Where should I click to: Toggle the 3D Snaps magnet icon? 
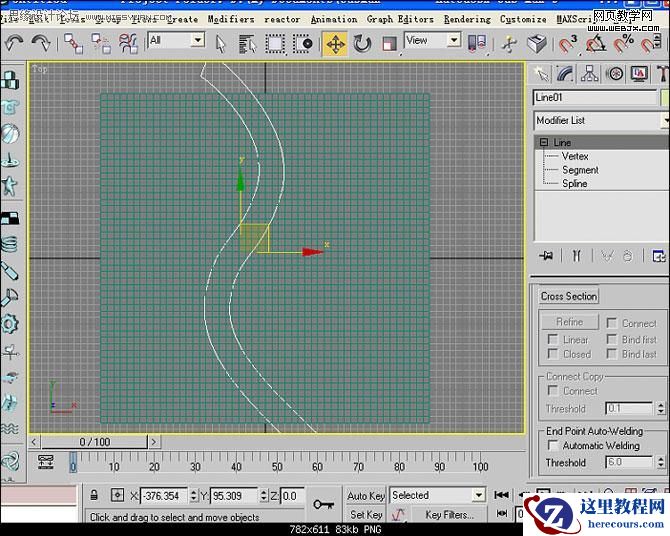(x=567, y=44)
